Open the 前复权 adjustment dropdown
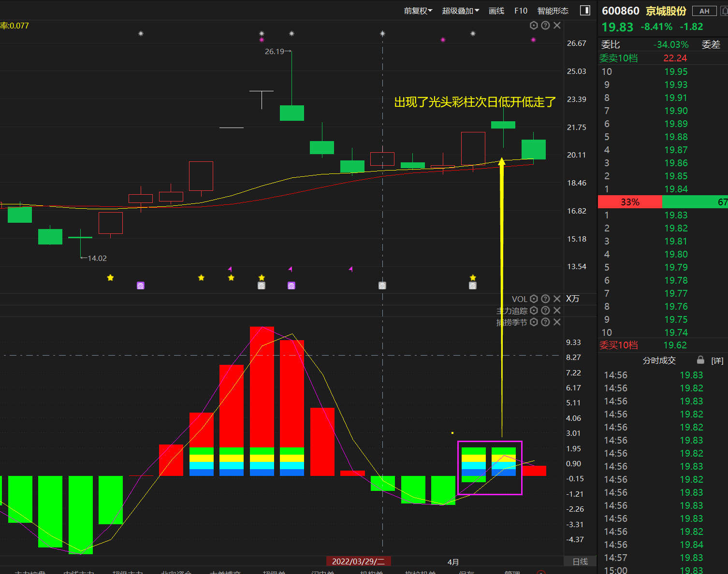 click(418, 11)
